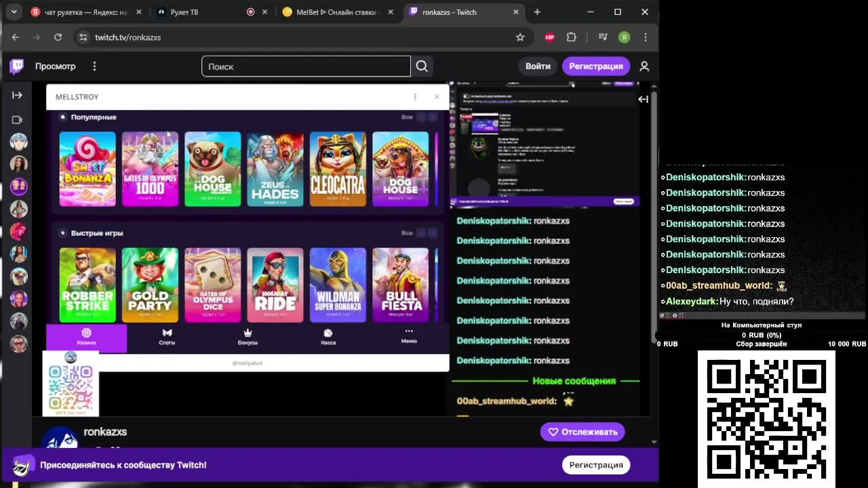Open a new browser tab
868x488 pixels.
537,12
